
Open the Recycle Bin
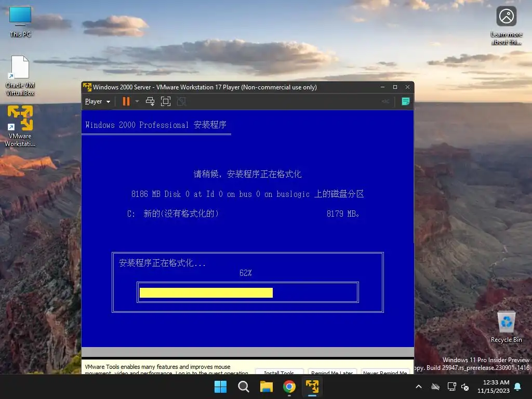506,327
